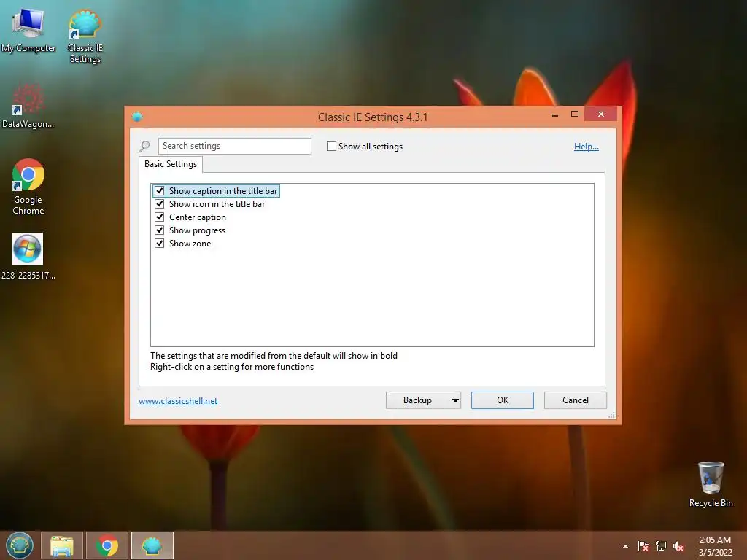Select the Recycle Bin icon

pos(711,484)
